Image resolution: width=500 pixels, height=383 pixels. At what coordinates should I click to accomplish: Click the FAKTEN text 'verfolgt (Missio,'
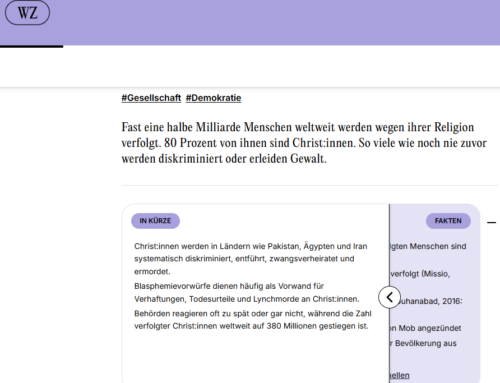pos(420,274)
